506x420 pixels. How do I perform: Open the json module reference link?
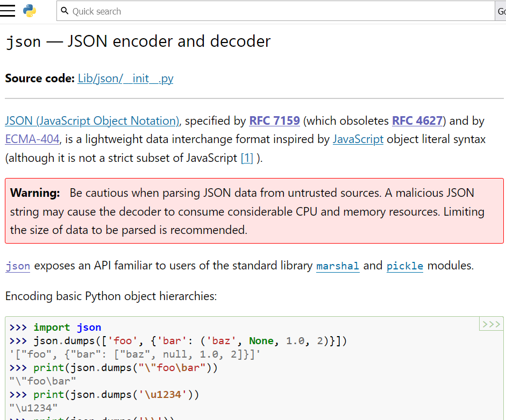point(18,266)
